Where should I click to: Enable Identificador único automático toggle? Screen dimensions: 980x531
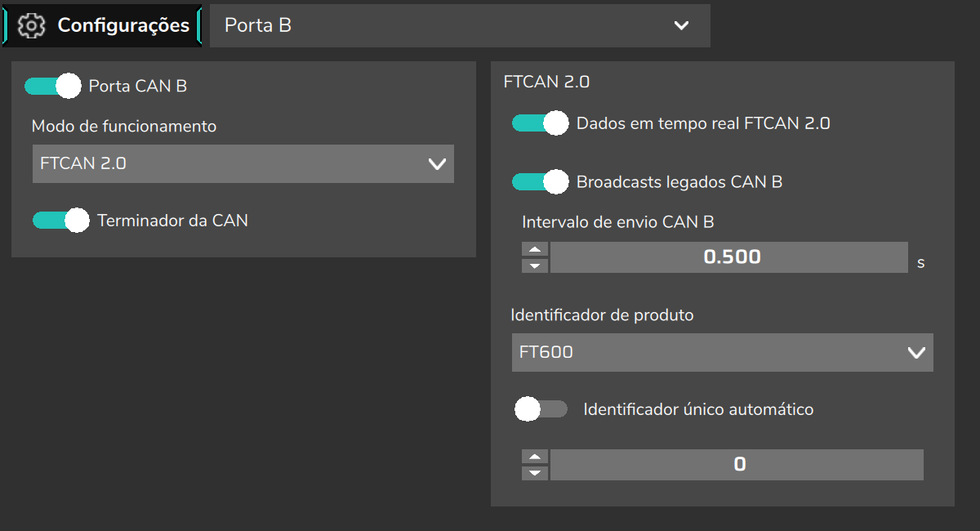tap(541, 409)
